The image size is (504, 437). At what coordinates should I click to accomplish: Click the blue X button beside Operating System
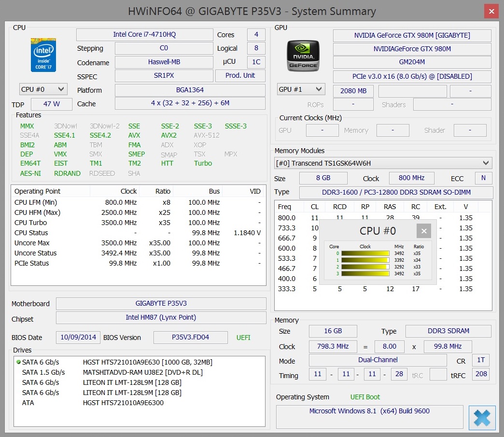[x=482, y=418]
